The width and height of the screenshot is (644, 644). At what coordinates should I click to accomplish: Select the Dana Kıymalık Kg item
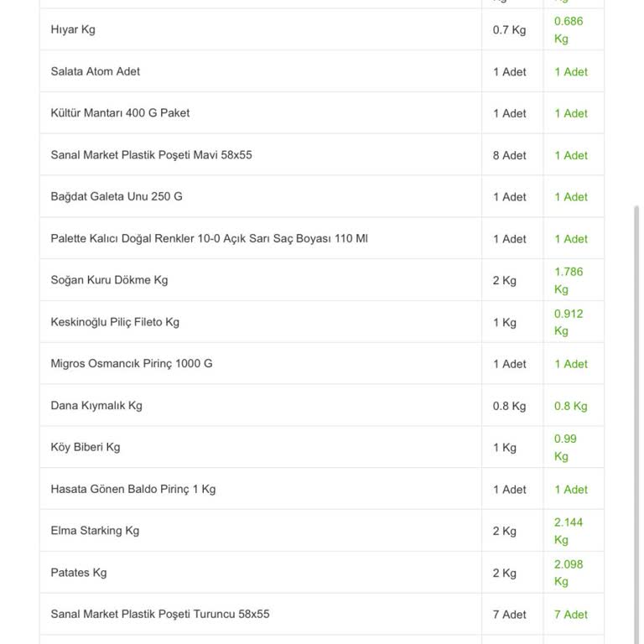click(x=96, y=406)
